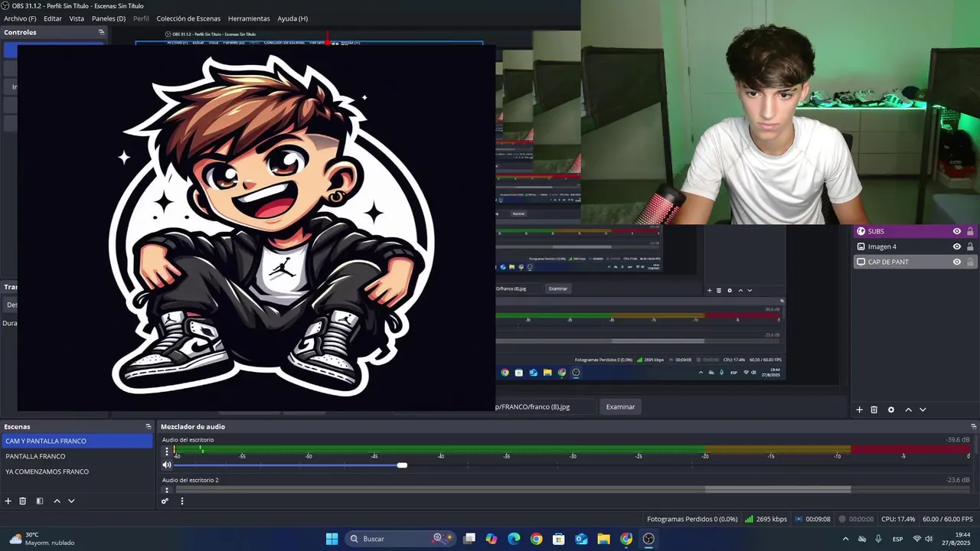The image size is (980, 551).
Task: Undock the Mezclador de audio panel
Action: click(x=974, y=427)
